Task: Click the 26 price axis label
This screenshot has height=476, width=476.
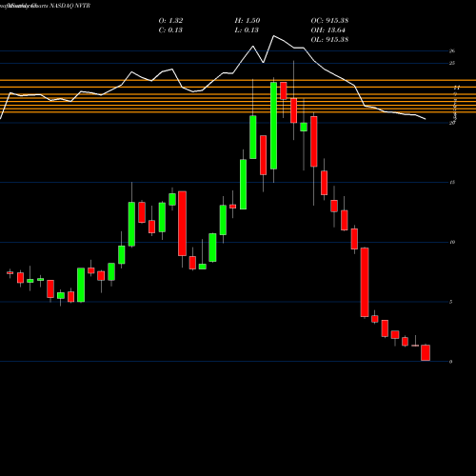Action: pyautogui.click(x=452, y=50)
